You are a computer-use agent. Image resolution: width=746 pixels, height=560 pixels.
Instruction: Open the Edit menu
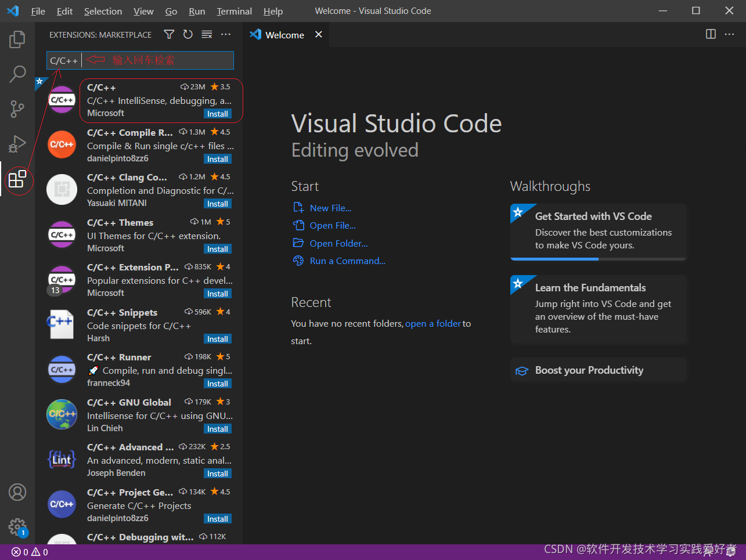click(64, 11)
